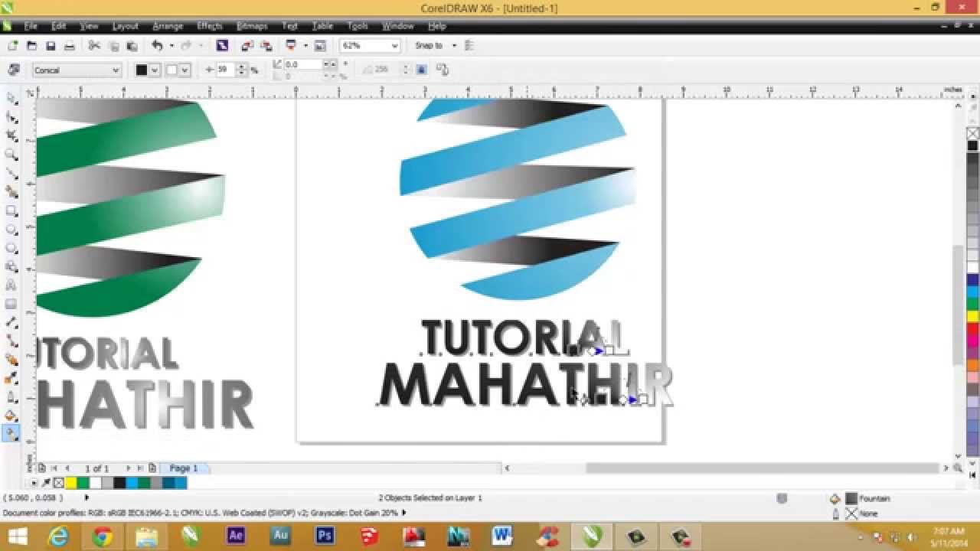Click the no-color swatch in right palette
This screenshot has width=980, height=551.
point(973,134)
